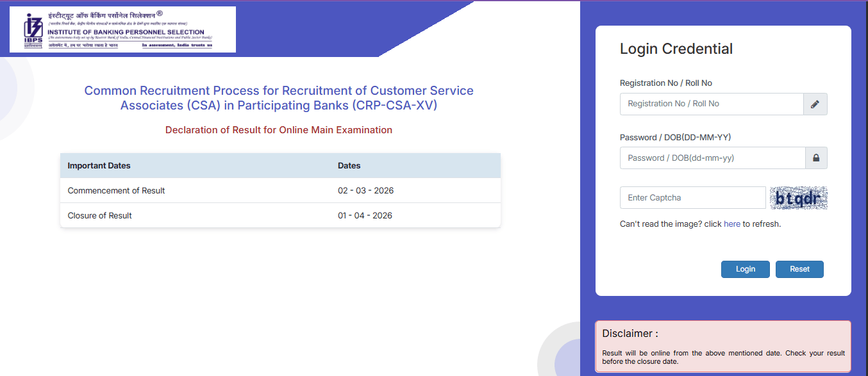Click the Login Credential heading
This screenshot has width=868, height=376.
click(x=676, y=49)
